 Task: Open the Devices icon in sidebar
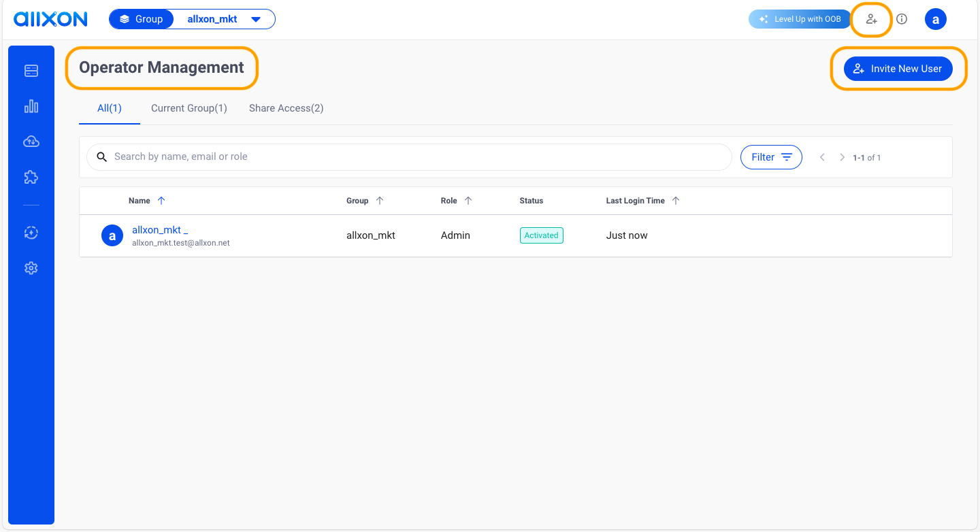pyautogui.click(x=31, y=71)
